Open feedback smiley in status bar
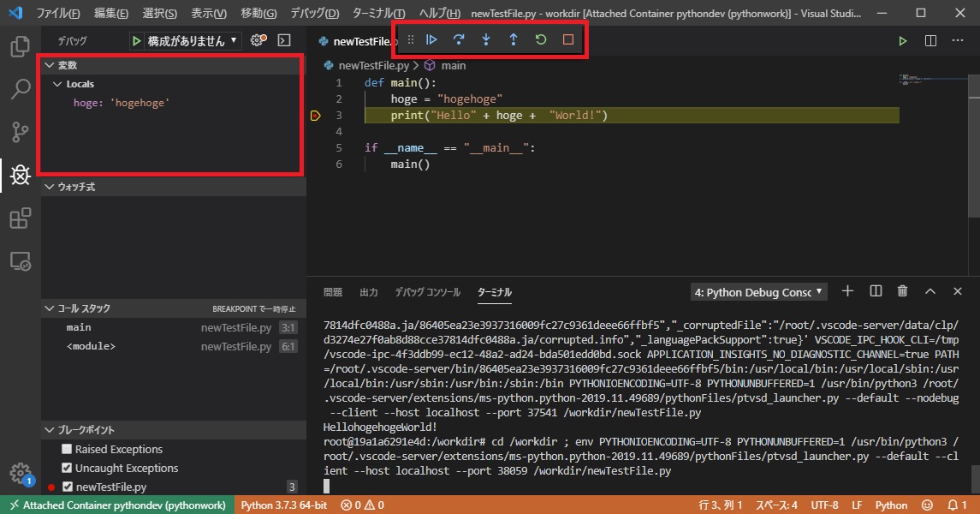980x514 pixels. (x=928, y=505)
